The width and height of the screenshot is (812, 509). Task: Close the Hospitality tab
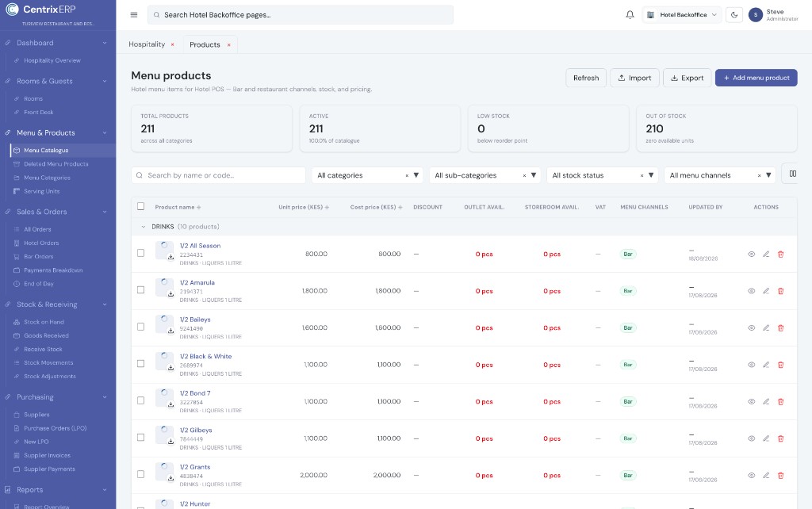pos(172,44)
